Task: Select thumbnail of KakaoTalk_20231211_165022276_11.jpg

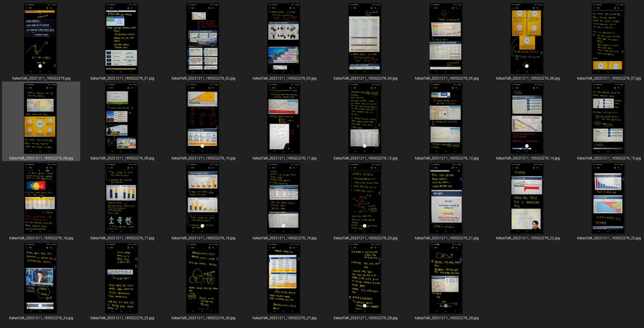Action: (283, 119)
